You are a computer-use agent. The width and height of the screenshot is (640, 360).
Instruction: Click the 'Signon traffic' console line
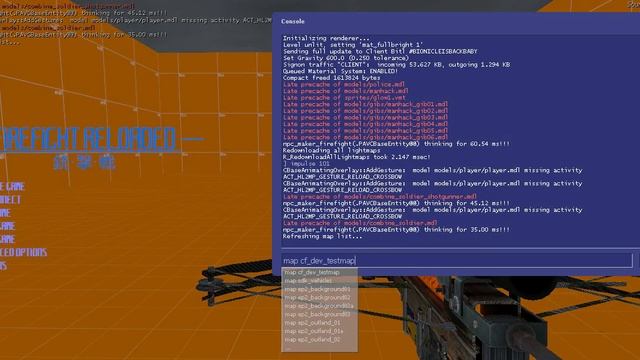[x=396, y=64]
